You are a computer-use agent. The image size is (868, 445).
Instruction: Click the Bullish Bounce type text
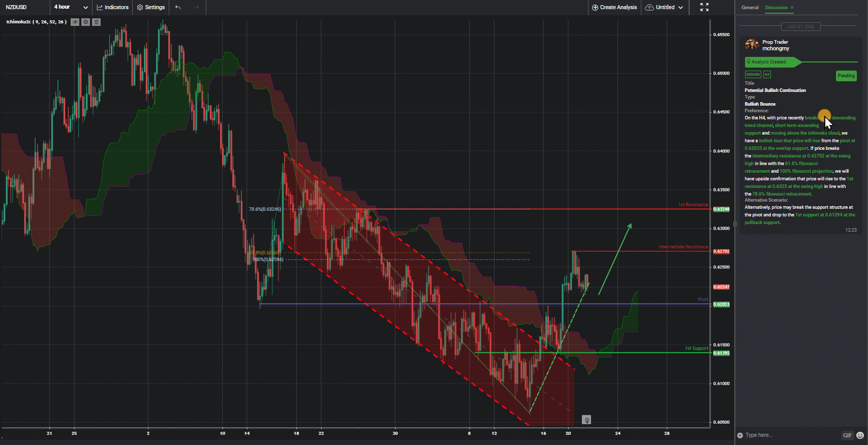tap(760, 104)
